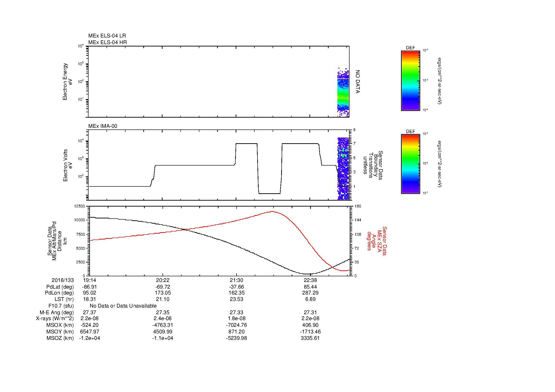Click the 'MEx IMA-00' panel title
Image resolution: width=555 pixels, height=392 pixels.
tap(103, 126)
